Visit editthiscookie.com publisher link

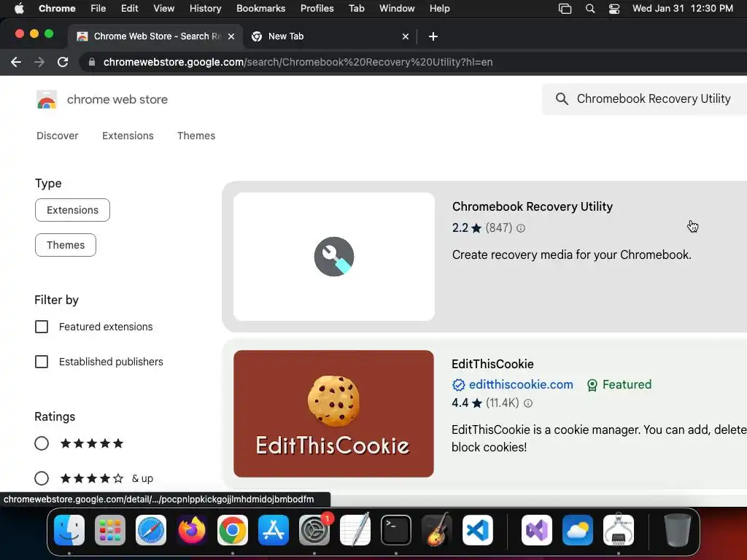(x=521, y=385)
